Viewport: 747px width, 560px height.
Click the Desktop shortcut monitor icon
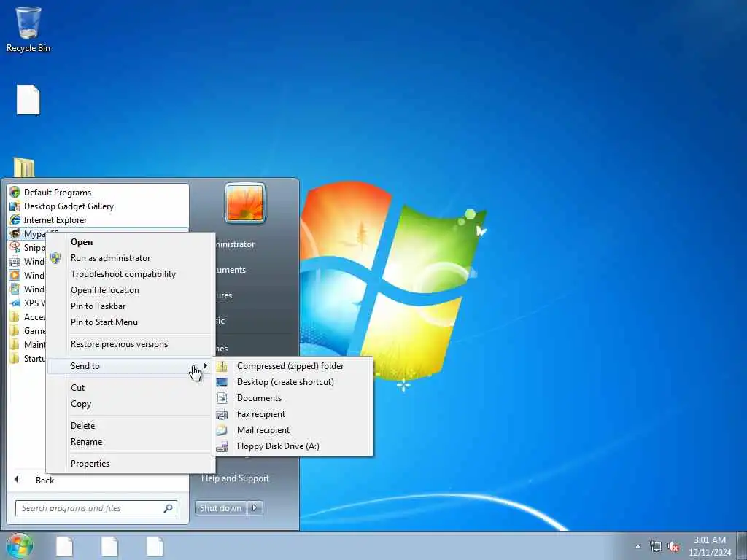point(222,382)
